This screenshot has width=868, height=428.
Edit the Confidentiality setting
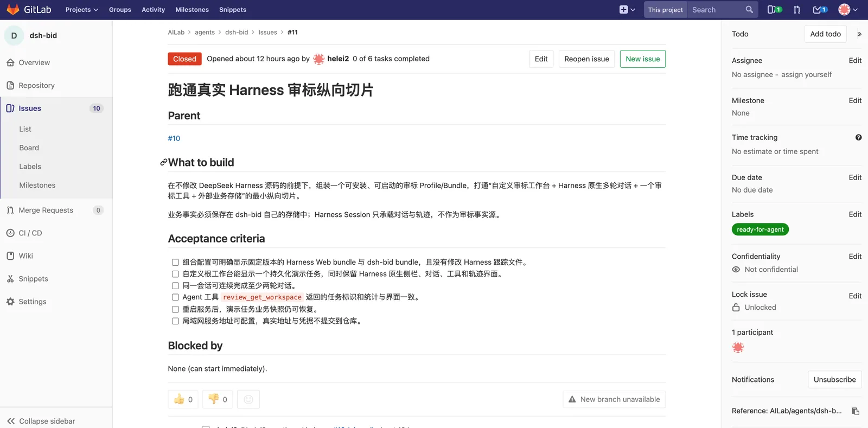click(x=855, y=257)
